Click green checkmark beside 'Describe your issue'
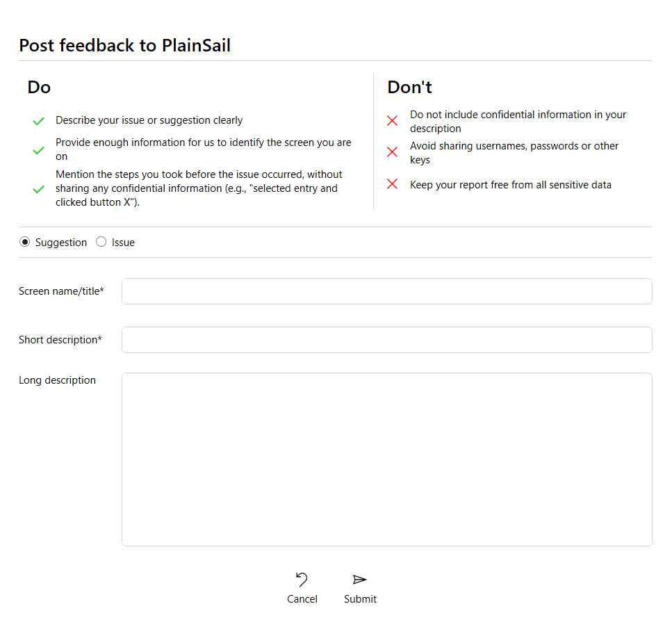Image resolution: width=672 pixels, height=620 pixels. 39,122
